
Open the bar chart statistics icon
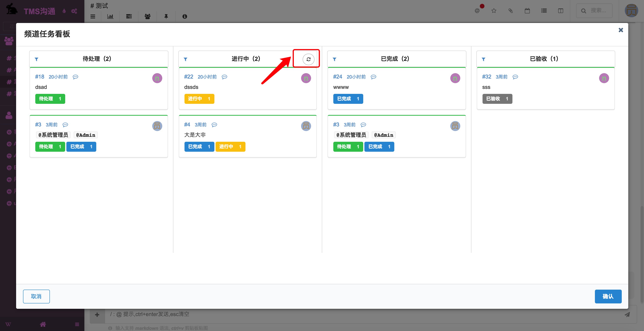[x=110, y=16]
